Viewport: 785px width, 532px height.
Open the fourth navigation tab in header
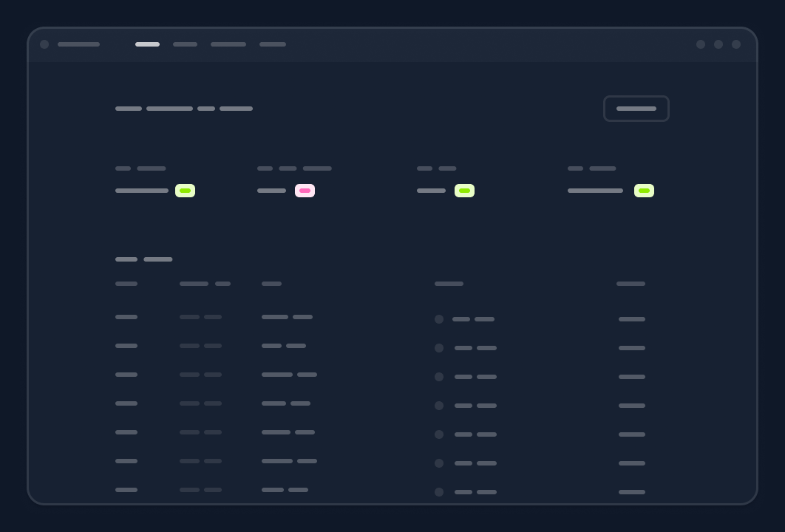point(273,44)
